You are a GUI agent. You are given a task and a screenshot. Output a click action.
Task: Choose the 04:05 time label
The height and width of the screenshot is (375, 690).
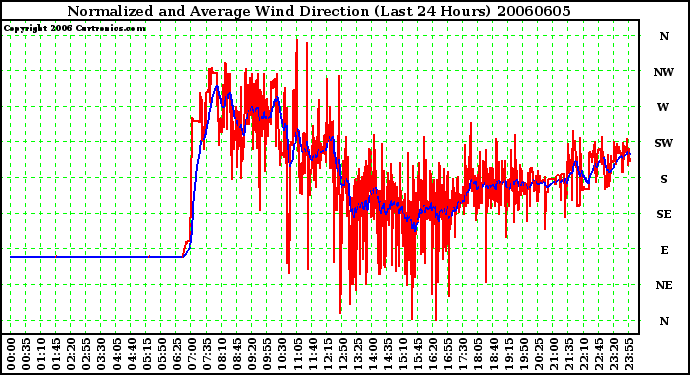pyautogui.click(x=116, y=354)
